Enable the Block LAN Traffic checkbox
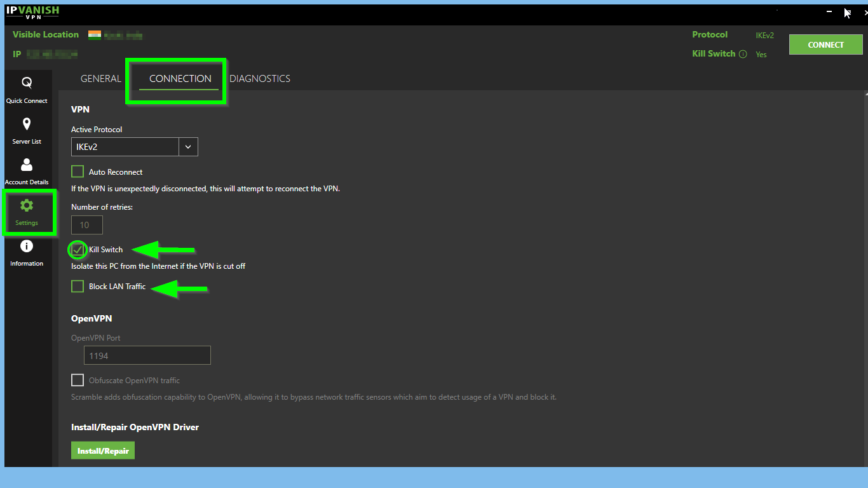 click(78, 287)
